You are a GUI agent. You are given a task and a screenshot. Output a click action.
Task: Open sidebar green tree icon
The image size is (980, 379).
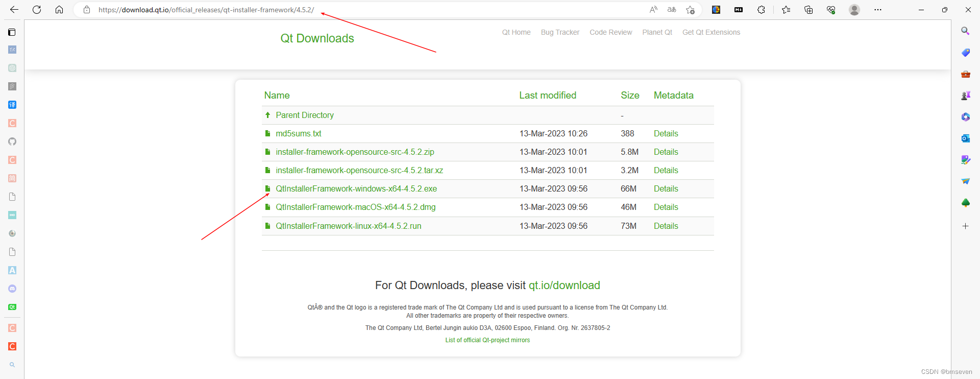coord(965,203)
